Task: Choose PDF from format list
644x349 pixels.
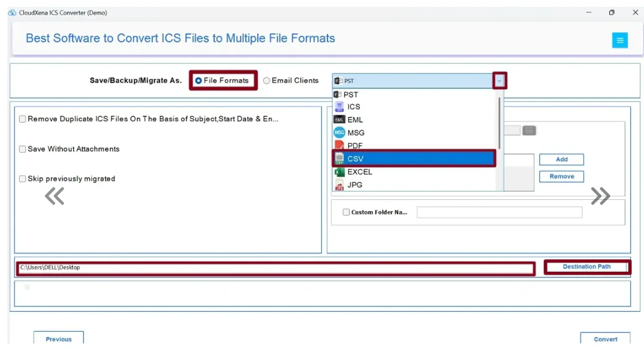Action: click(x=415, y=145)
